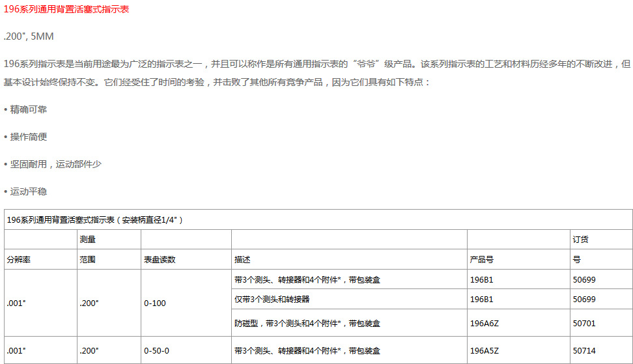Click 50699 in the 仅带3个测头和转接器 row

584,299
